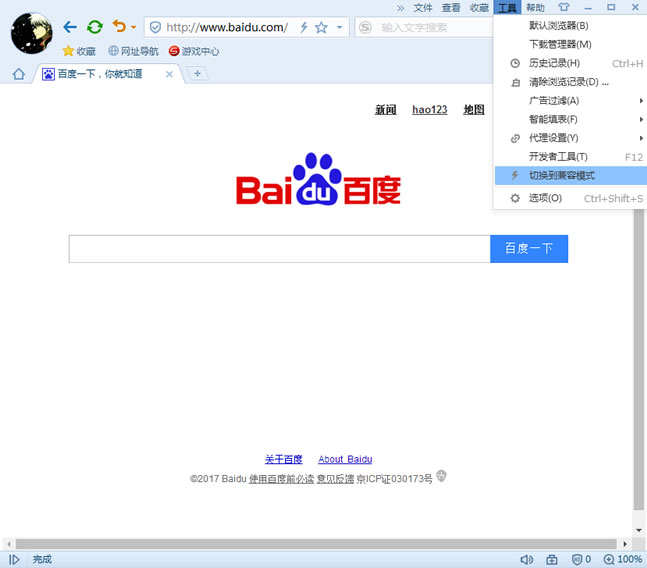The width and height of the screenshot is (647, 568).
Task: Toggle the sidebar panel icon in status bar
Action: pyautogui.click(x=14, y=559)
